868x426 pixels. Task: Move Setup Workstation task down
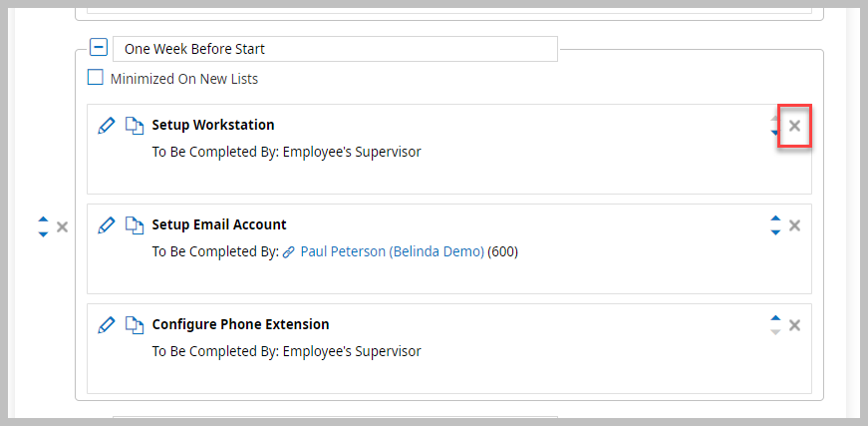(775, 133)
